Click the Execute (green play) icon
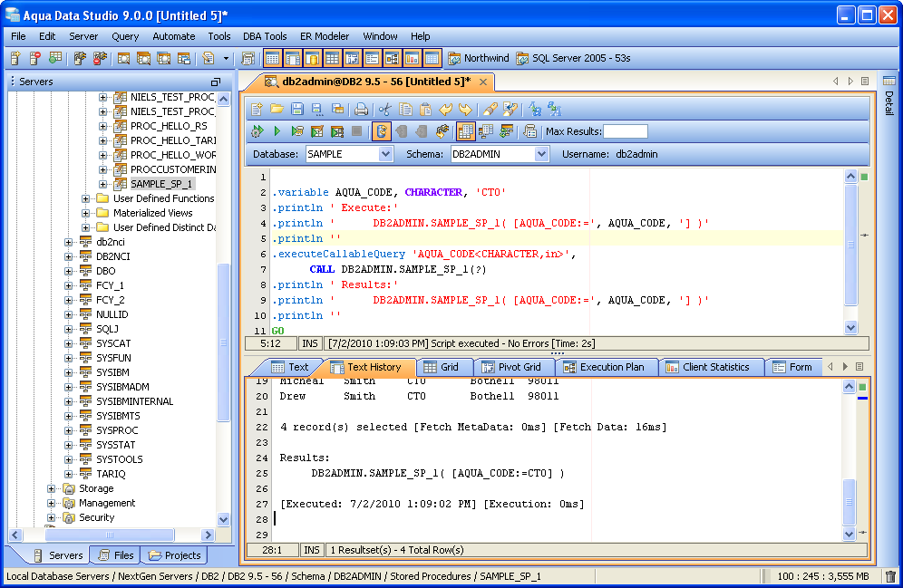This screenshot has height=588, width=903. [277, 131]
